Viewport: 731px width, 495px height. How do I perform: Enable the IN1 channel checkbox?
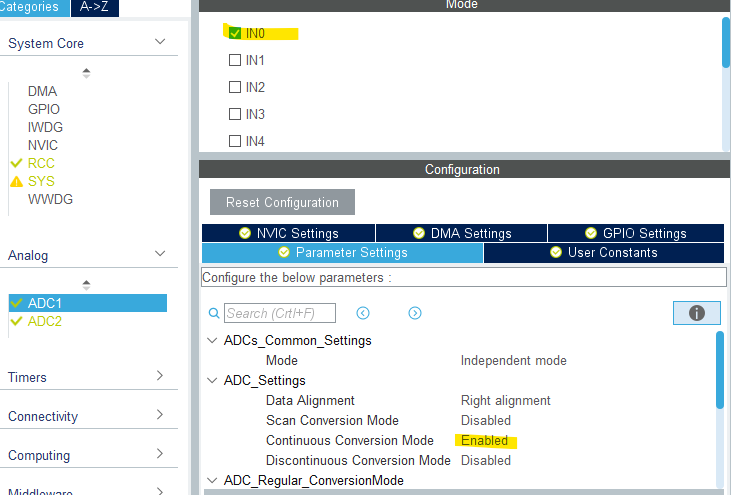[x=235, y=60]
